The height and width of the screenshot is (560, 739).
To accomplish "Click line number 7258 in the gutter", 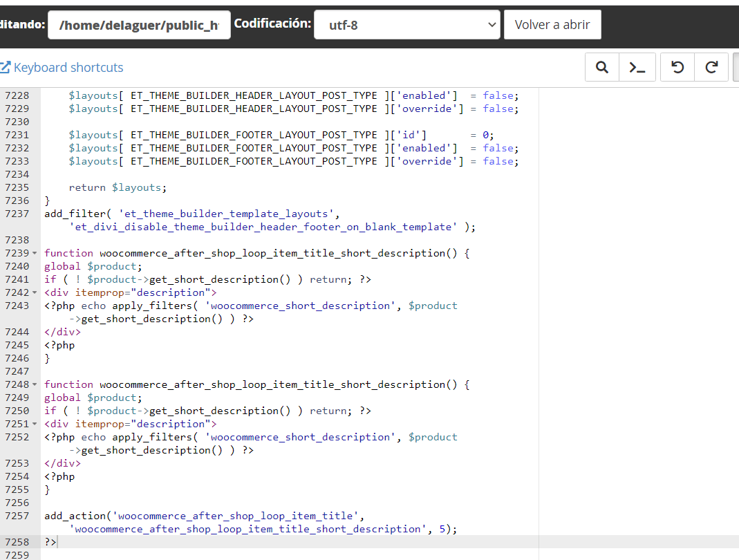I will (17, 542).
